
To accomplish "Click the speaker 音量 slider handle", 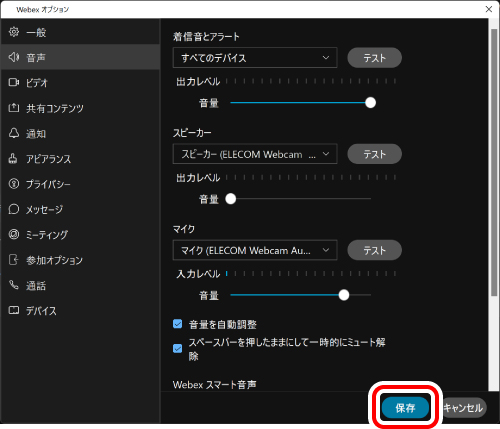I will point(231,199).
